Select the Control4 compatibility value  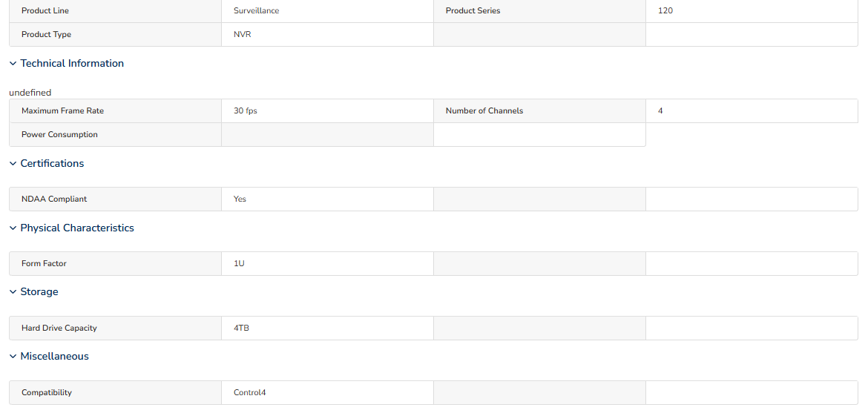tap(327, 392)
